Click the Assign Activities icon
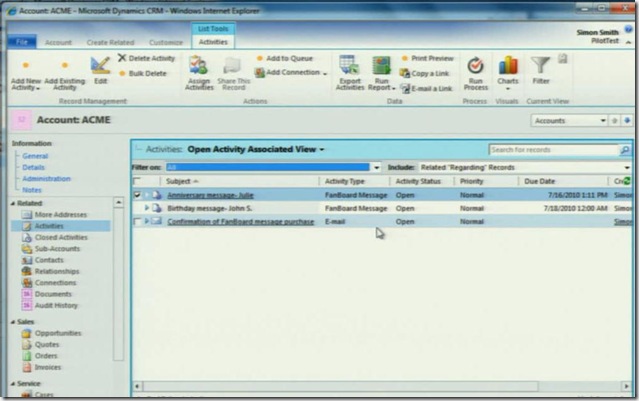 coord(199,65)
